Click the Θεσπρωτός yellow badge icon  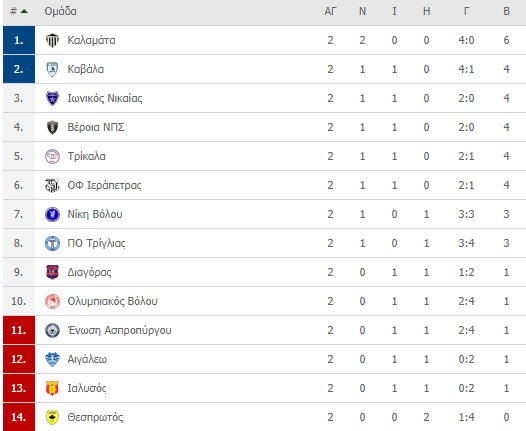click(x=52, y=417)
